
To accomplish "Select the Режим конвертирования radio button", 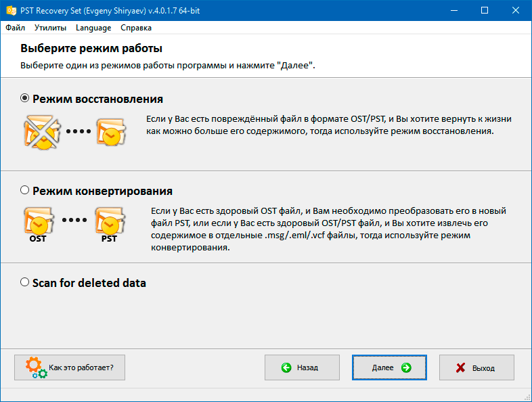I will pos(25,190).
